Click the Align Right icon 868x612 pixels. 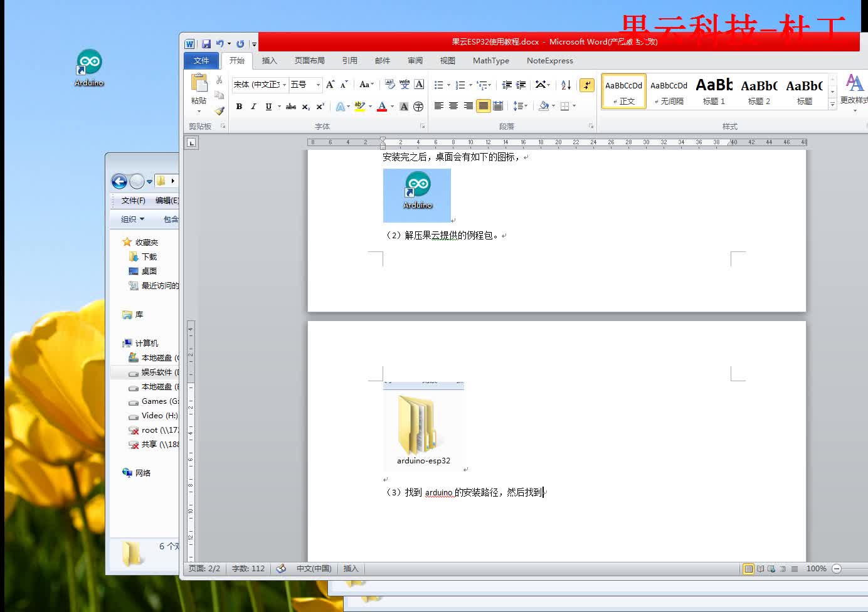point(468,106)
